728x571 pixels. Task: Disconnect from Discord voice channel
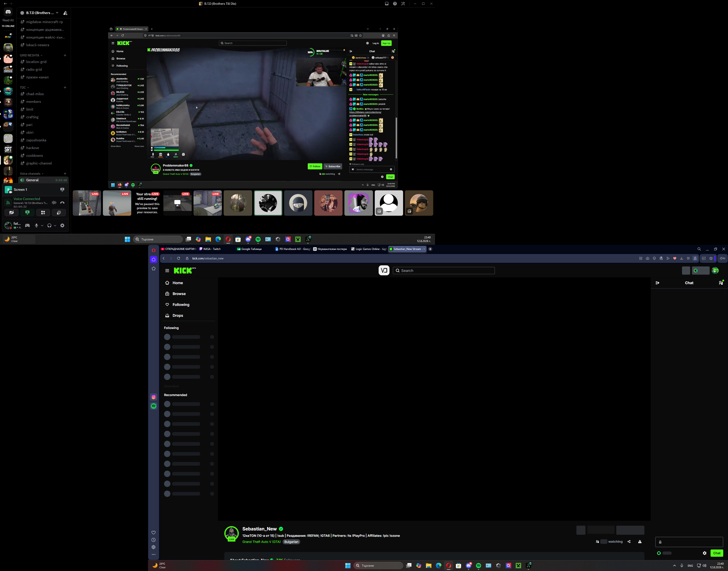coord(62,203)
